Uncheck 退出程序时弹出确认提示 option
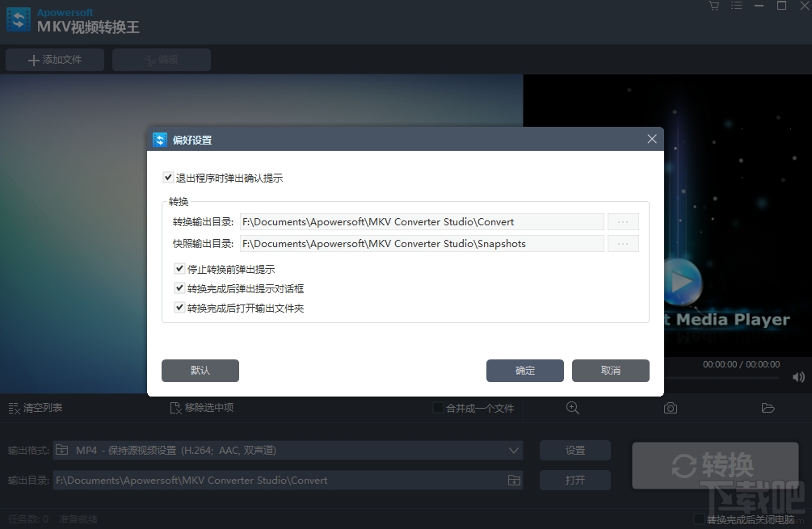This screenshot has width=812, height=529. coord(168,178)
